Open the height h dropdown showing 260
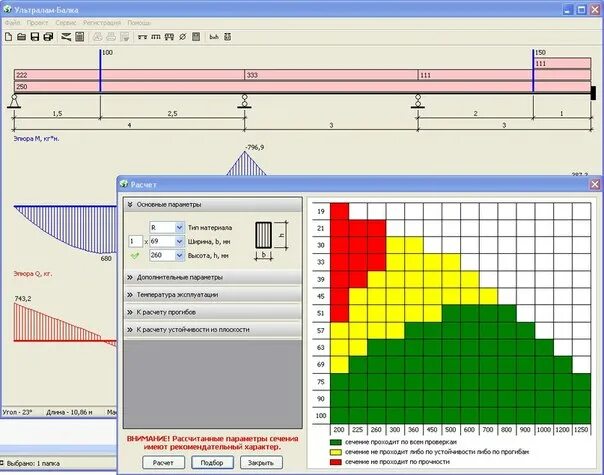 [179, 255]
